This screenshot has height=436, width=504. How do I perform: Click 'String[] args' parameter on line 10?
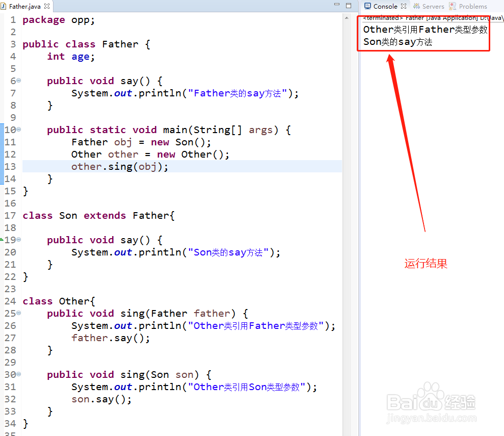233,130
